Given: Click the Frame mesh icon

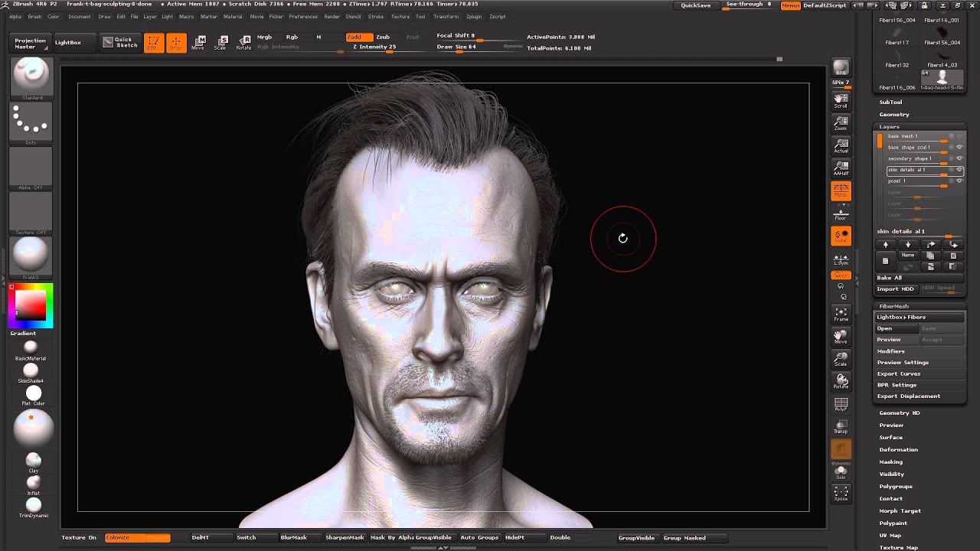Looking at the screenshot, I should tap(841, 315).
